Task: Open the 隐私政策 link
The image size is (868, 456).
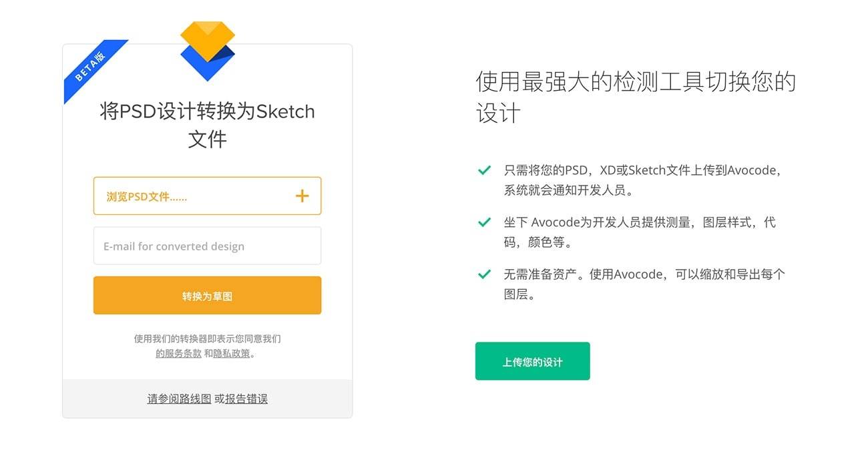Action: coord(232,354)
